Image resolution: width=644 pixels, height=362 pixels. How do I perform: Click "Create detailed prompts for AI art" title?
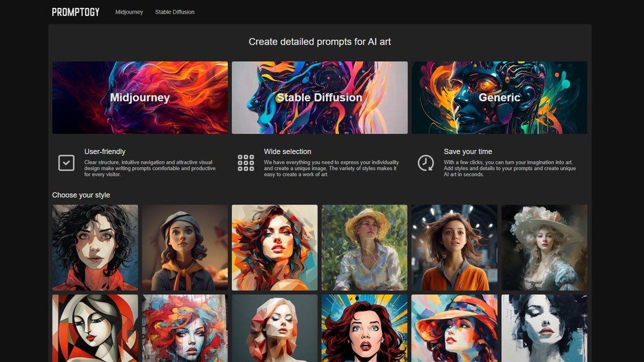(319, 41)
